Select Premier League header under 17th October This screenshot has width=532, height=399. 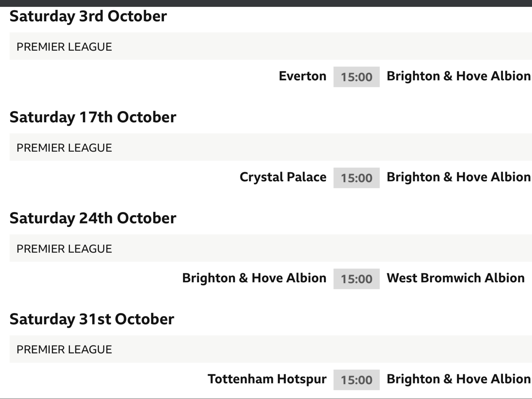coord(271,147)
